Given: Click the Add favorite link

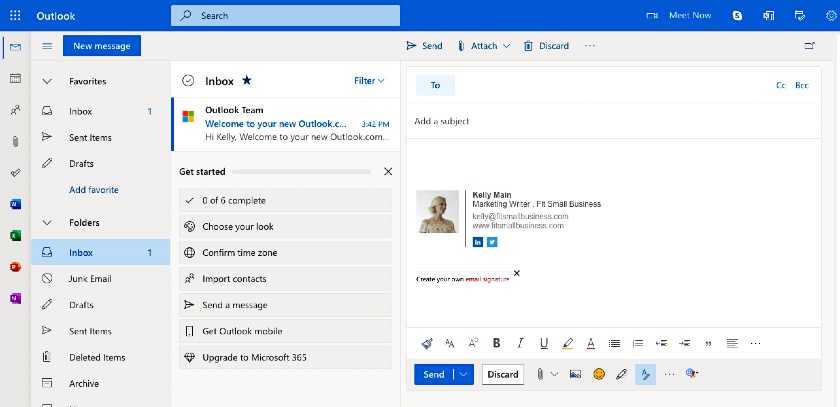Looking at the screenshot, I should [x=94, y=190].
